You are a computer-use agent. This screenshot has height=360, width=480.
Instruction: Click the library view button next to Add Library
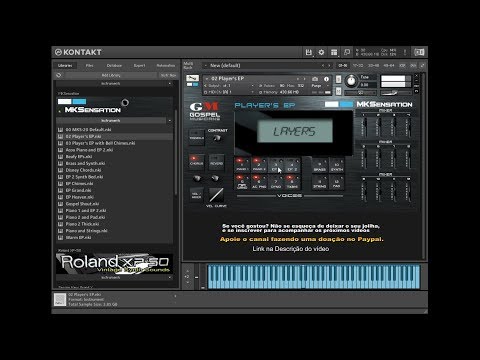[168, 75]
